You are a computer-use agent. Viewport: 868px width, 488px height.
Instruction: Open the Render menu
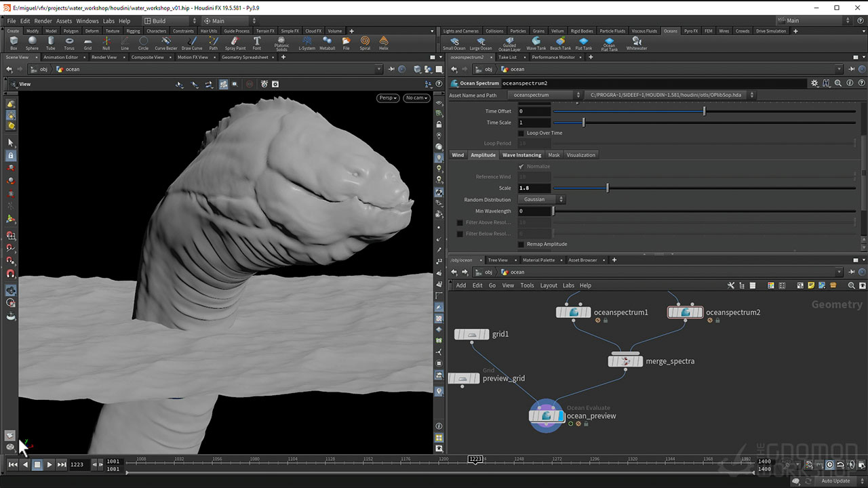[43, 21]
